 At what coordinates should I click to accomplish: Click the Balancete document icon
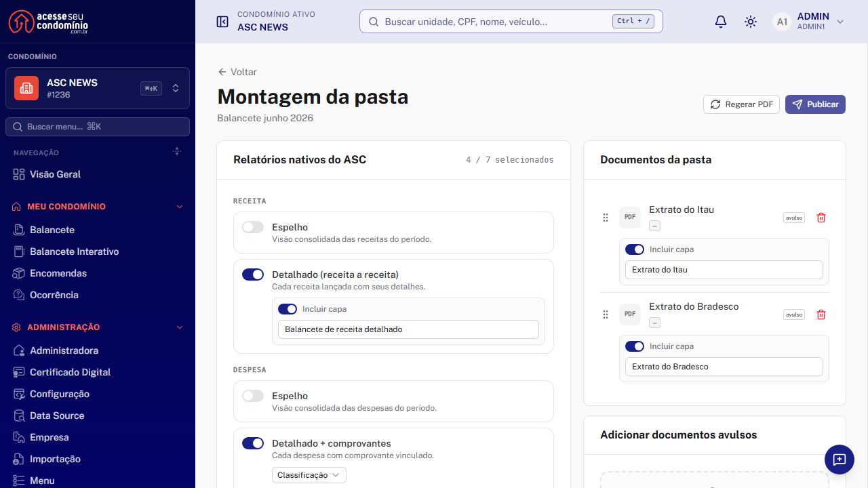19,230
